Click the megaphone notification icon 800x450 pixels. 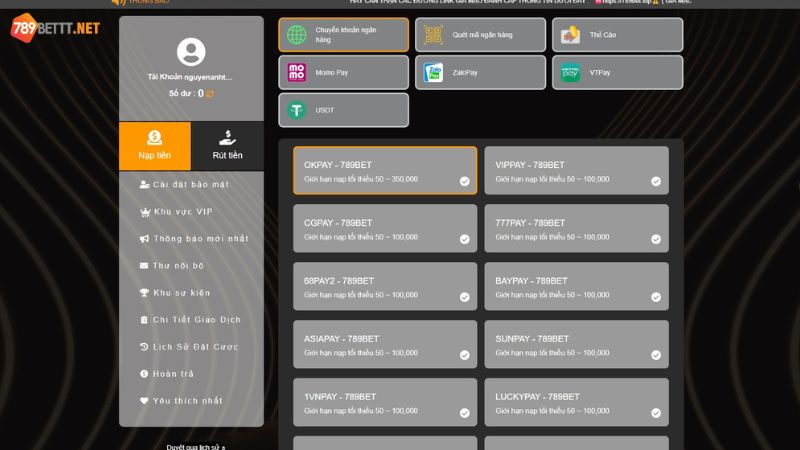[x=144, y=239]
